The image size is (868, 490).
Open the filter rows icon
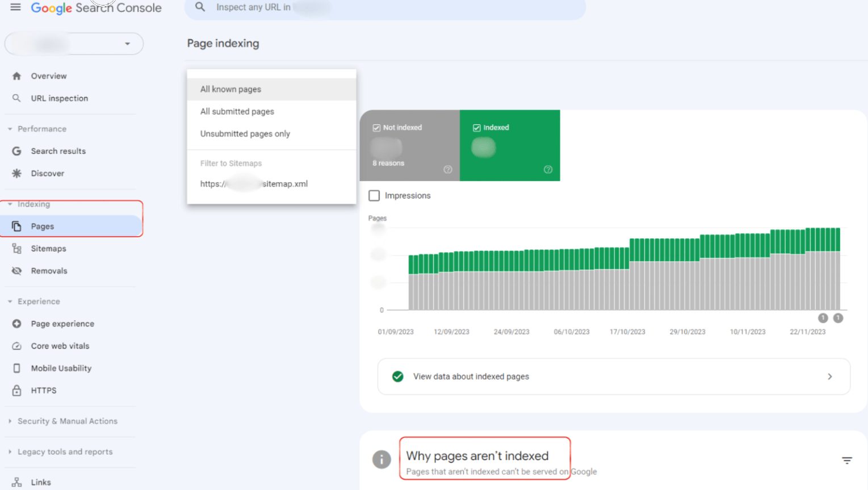point(847,460)
